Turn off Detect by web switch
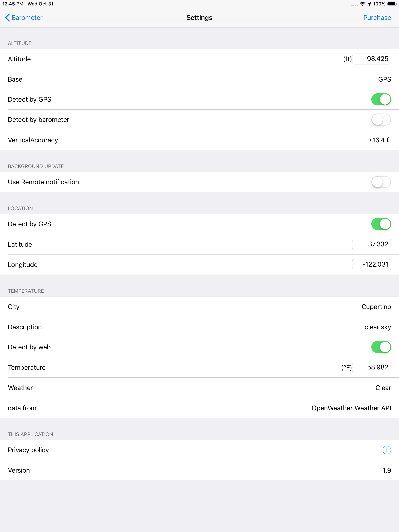 (x=381, y=347)
